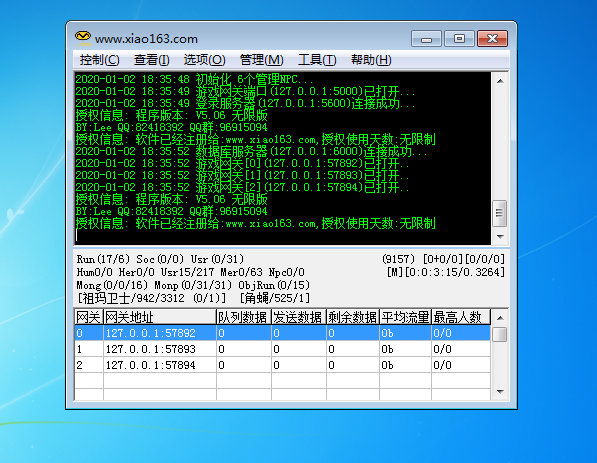This screenshot has height=463, width=597.
Task: Click log pane scroll down arrow
Action: [x=500, y=237]
